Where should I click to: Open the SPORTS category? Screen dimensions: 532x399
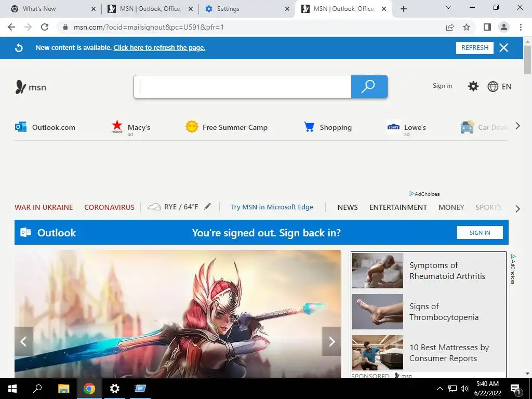(488, 207)
